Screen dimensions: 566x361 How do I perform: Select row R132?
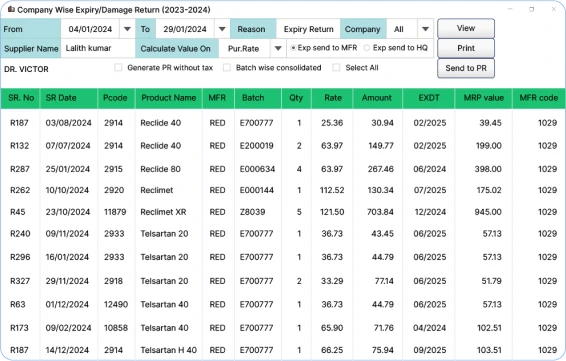tap(283, 146)
